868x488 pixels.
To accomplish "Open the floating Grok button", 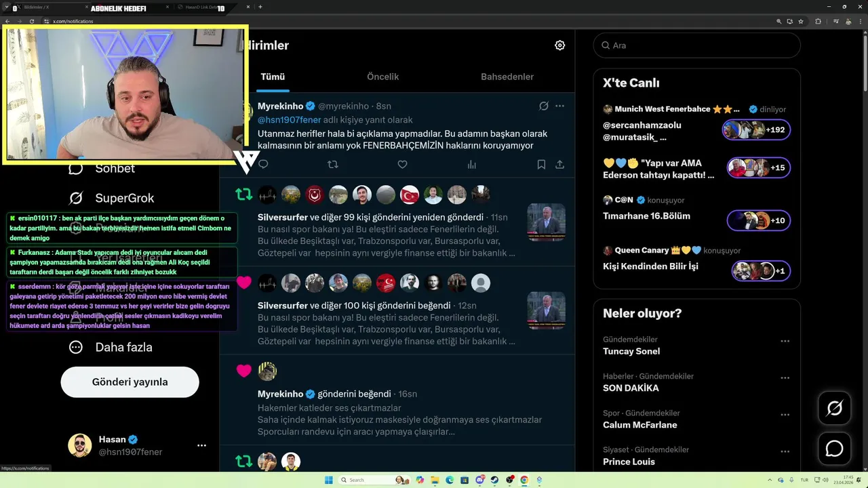I will click(x=834, y=408).
